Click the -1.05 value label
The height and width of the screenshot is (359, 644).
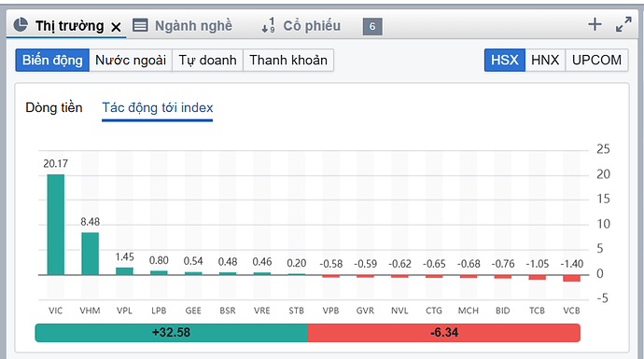point(538,264)
